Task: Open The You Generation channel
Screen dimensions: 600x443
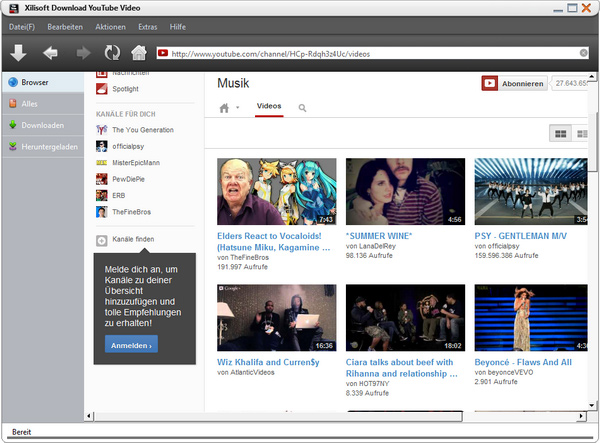Action: [143, 130]
